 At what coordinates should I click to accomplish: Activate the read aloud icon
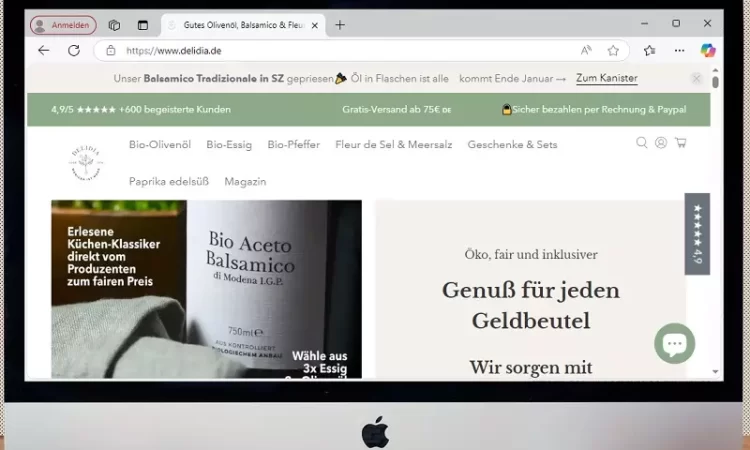(x=586, y=50)
